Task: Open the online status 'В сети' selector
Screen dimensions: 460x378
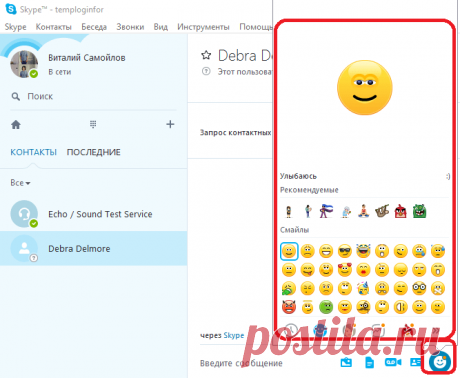Action: coord(60,72)
